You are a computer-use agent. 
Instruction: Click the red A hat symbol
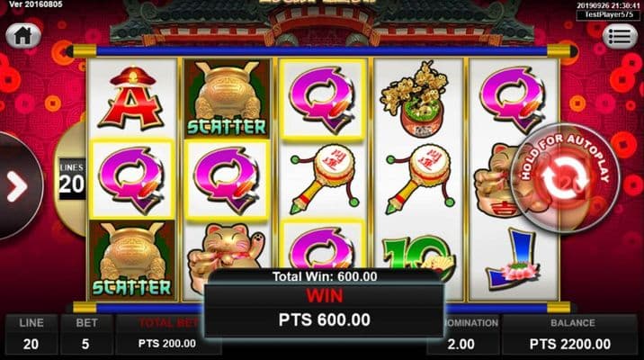pos(131,99)
